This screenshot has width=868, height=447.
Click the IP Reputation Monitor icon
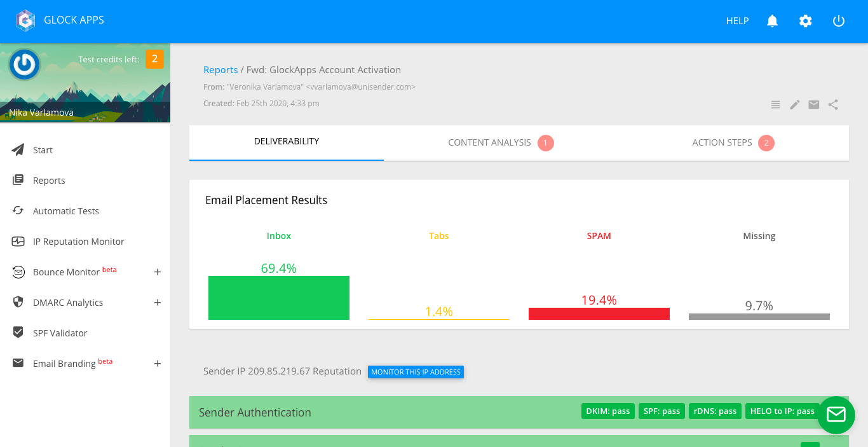18,242
